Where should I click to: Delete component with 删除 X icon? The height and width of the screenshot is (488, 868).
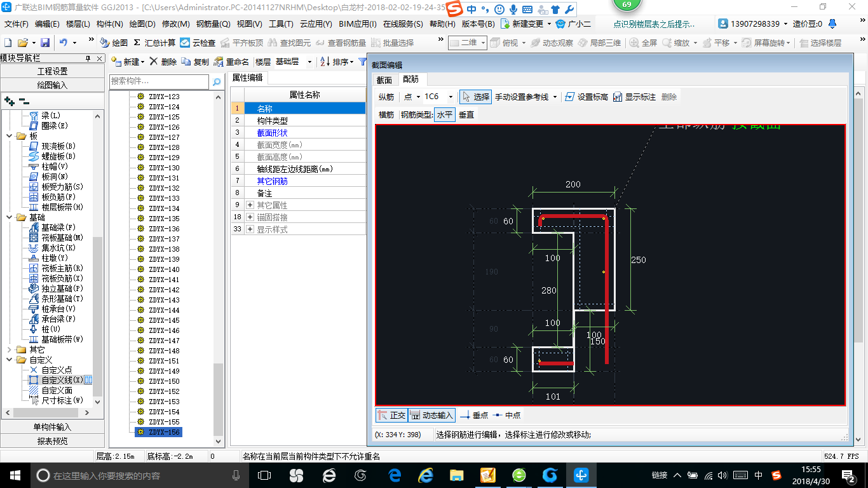(163, 62)
